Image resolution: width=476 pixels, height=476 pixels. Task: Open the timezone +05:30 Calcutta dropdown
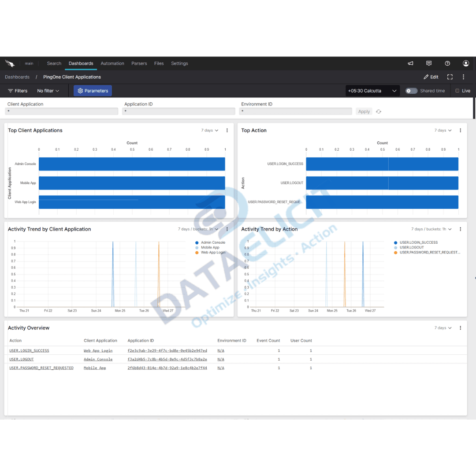point(372,90)
